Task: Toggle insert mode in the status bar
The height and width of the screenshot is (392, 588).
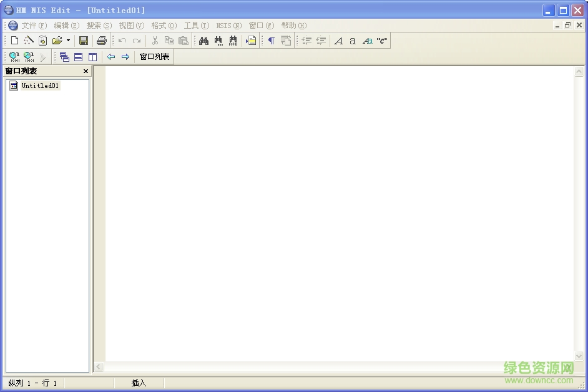Action: 138,383
